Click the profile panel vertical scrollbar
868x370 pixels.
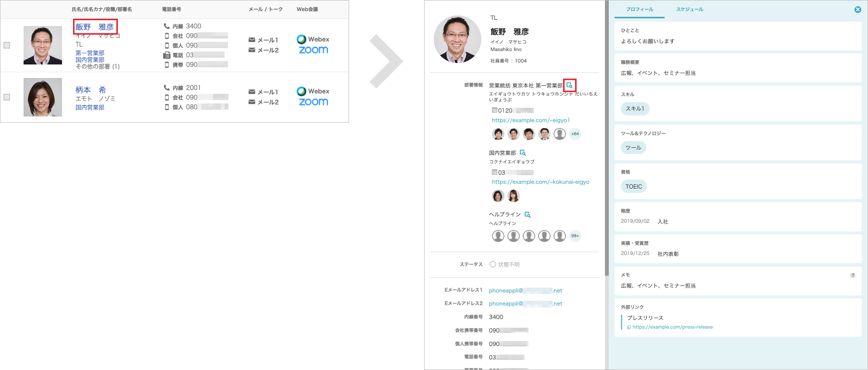(x=607, y=144)
